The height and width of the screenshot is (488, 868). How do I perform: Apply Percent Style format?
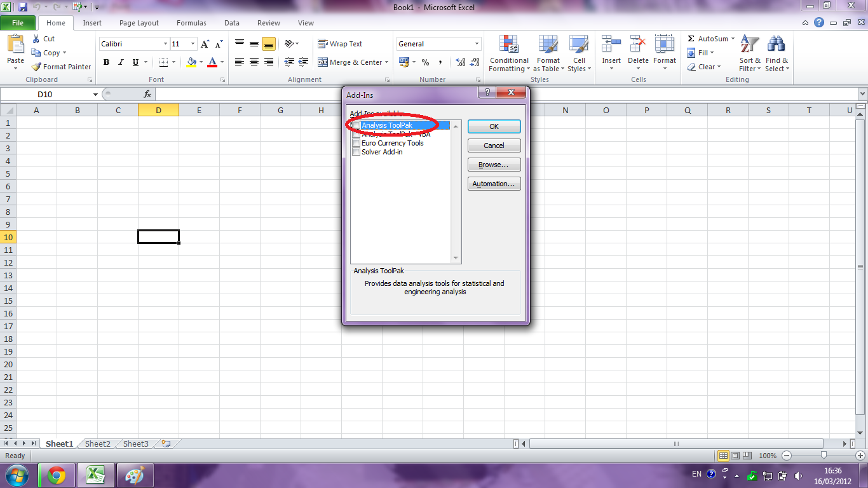(425, 62)
